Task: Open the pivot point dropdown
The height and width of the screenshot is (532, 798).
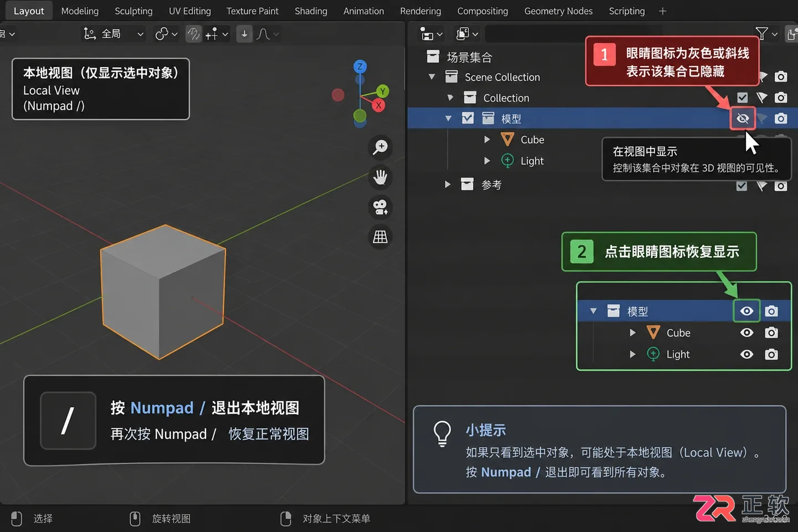Action: pos(166,34)
